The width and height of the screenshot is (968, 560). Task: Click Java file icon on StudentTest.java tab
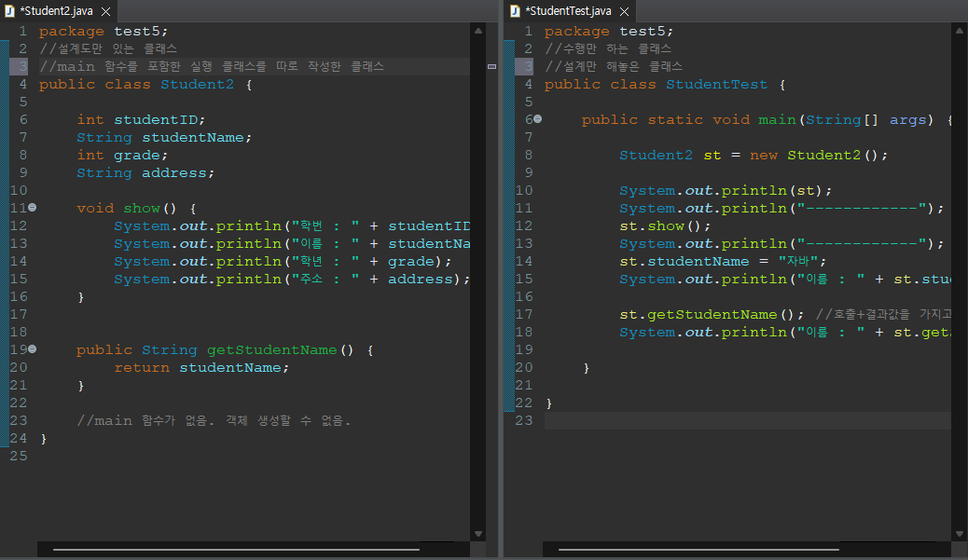click(516, 11)
